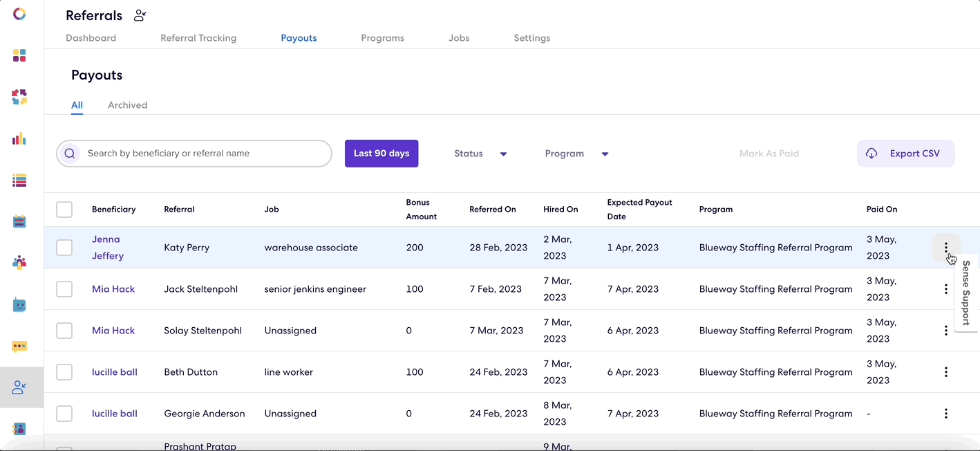Click the Export CSV button
The width and height of the screenshot is (980, 451).
pos(906,154)
